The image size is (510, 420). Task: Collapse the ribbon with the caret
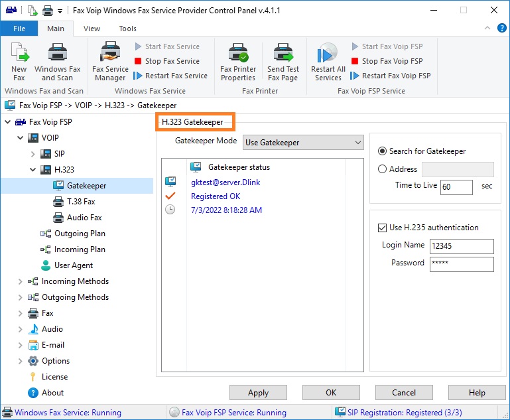pos(487,28)
